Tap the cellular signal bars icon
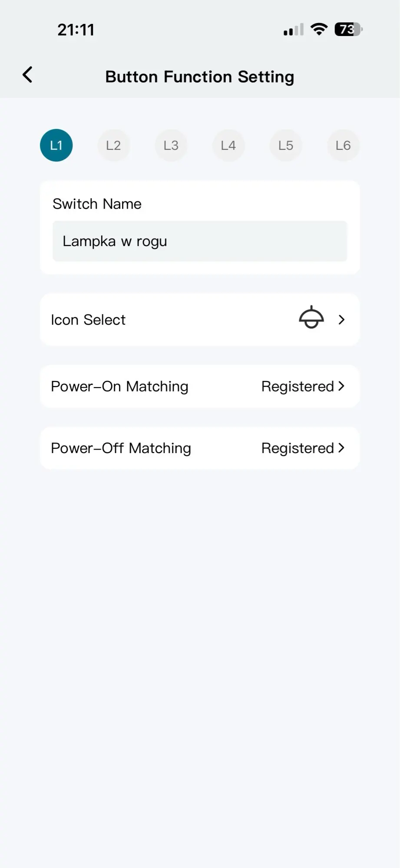This screenshot has height=868, width=400. (x=294, y=30)
